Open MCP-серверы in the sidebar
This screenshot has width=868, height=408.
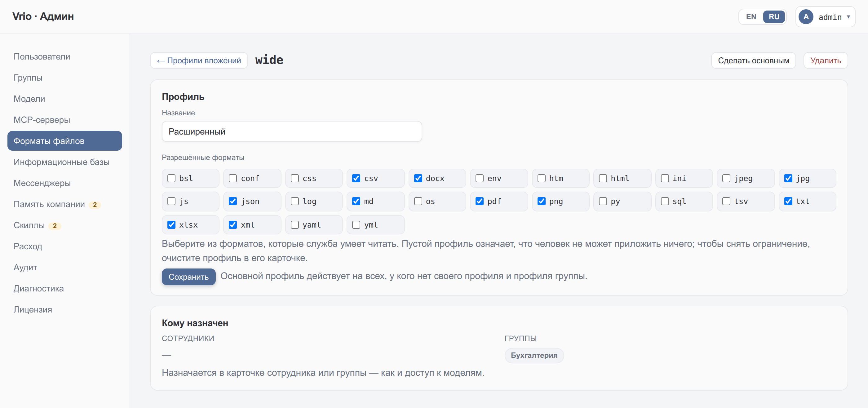point(65,120)
